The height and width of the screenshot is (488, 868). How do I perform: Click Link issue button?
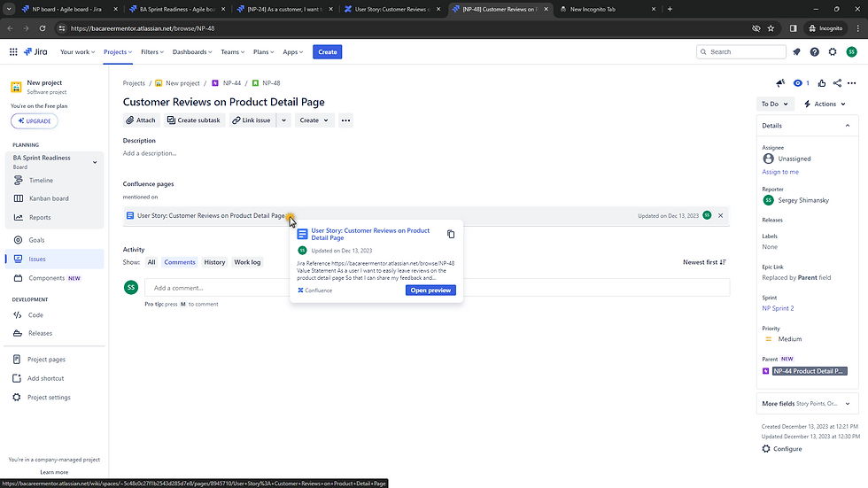[252, 120]
